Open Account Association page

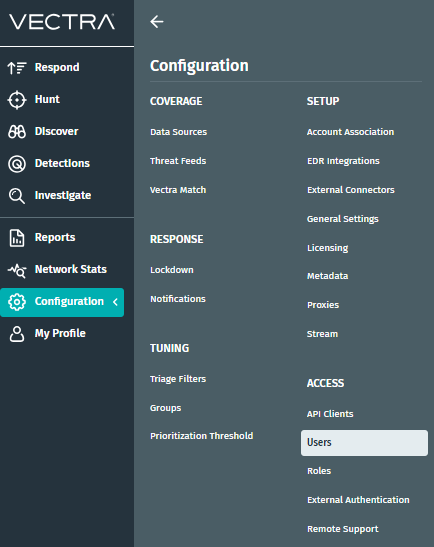pos(350,132)
